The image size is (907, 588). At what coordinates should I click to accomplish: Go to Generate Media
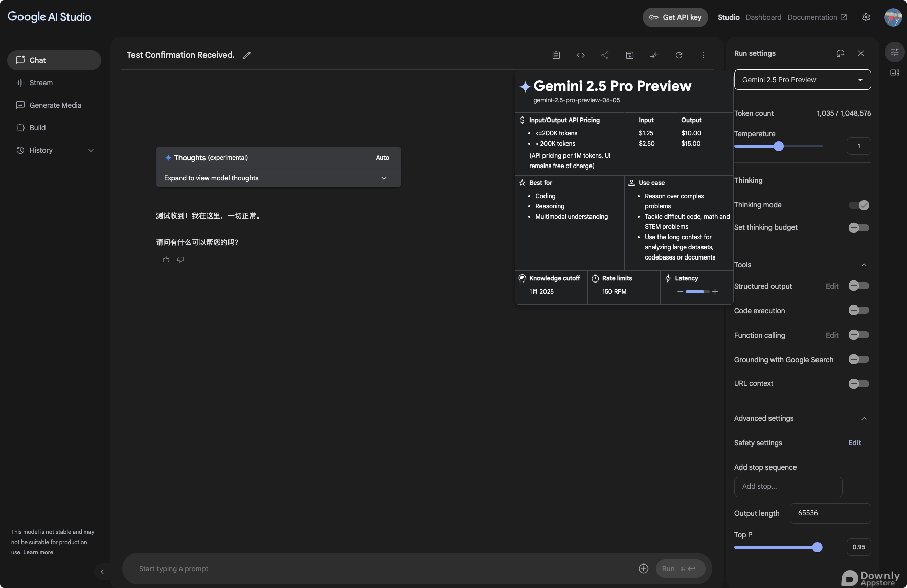(54, 105)
